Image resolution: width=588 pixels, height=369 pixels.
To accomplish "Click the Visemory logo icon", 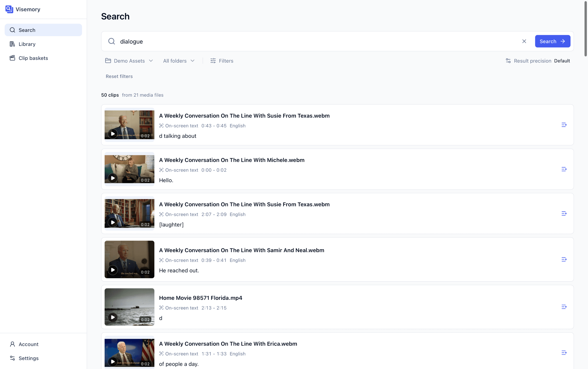I will [x=9, y=9].
